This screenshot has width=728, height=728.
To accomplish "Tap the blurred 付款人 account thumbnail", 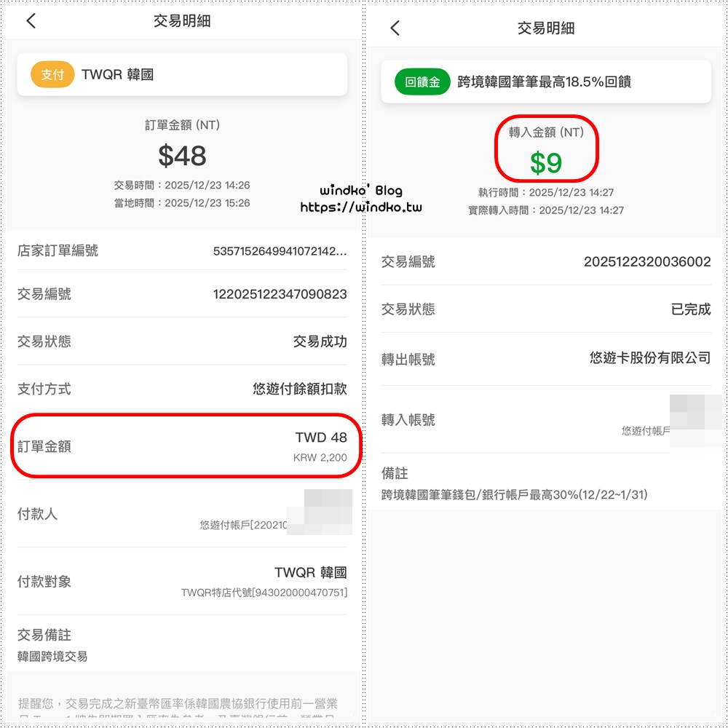I will (320, 512).
